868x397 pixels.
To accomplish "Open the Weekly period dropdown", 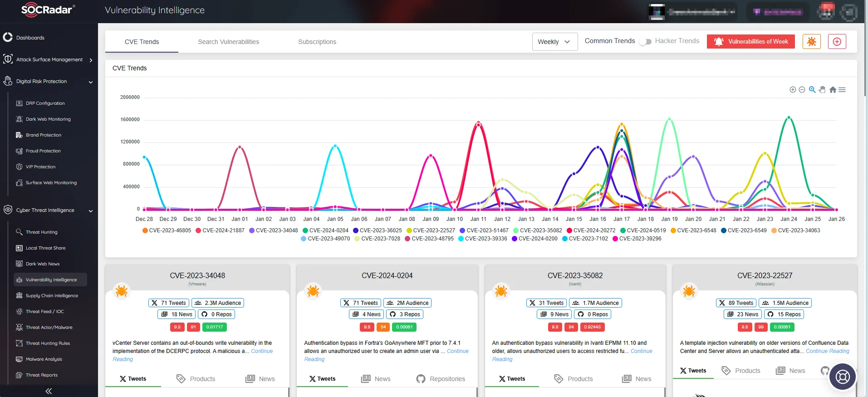I will (555, 42).
